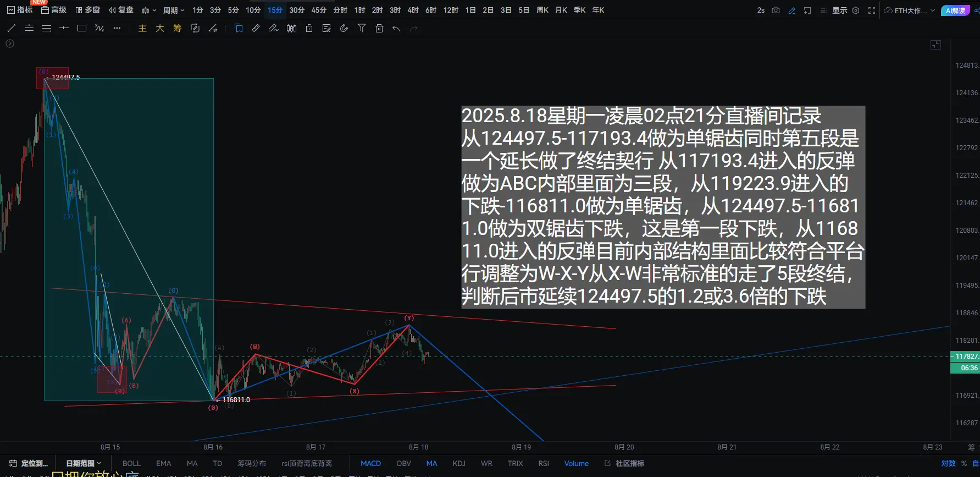Open the 日期范围 date range dropdown
The width and height of the screenshot is (980, 477).
84,463
